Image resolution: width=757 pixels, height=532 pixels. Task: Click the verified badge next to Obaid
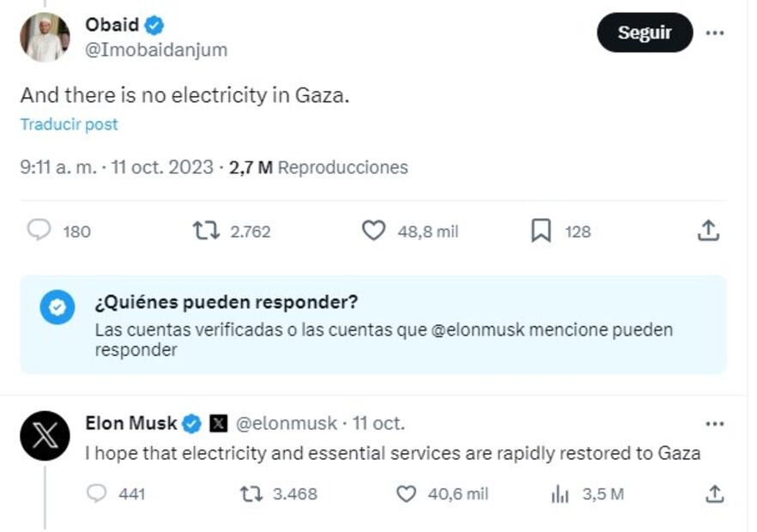(x=154, y=25)
